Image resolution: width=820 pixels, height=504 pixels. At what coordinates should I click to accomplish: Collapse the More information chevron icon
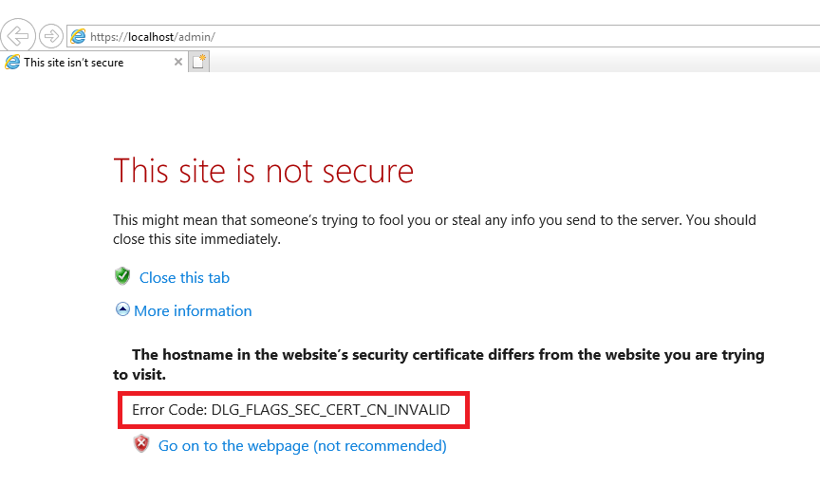[121, 309]
